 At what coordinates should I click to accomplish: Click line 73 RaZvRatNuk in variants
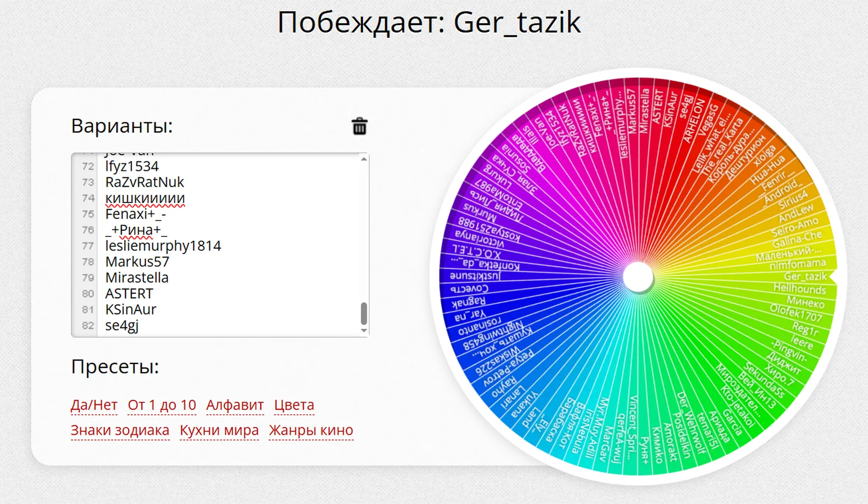point(145,182)
